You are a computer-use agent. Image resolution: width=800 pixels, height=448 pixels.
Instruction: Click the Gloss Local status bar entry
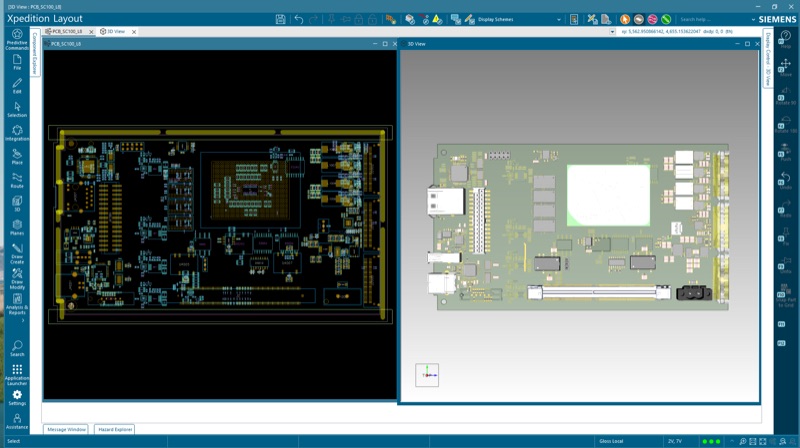tap(611, 441)
